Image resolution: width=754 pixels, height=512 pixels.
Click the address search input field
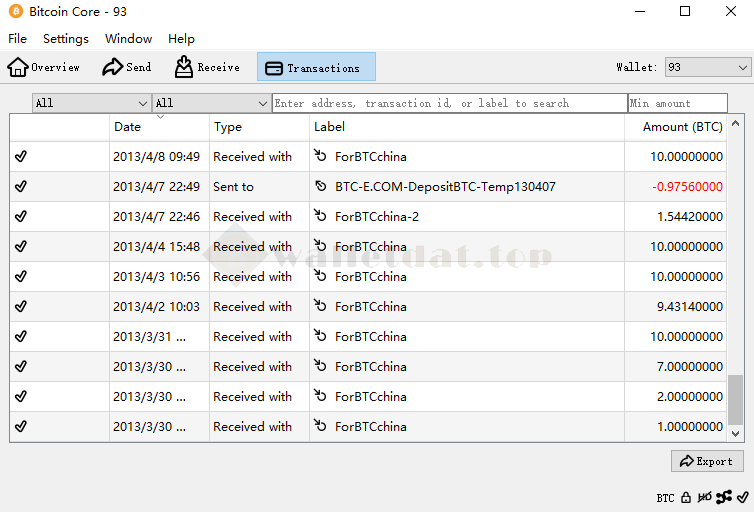[x=449, y=103]
